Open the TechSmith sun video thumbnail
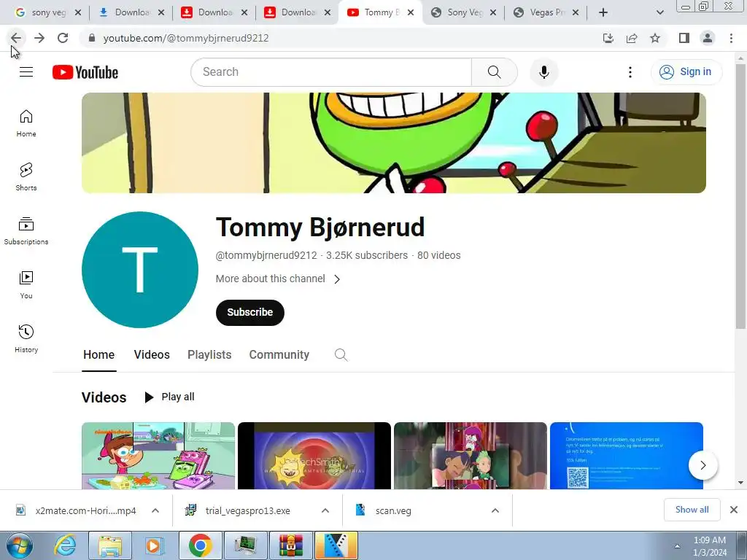 [x=314, y=456]
